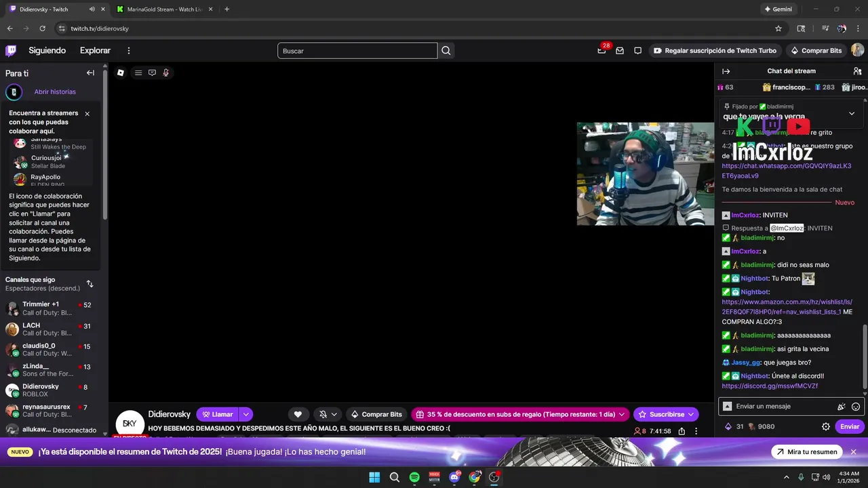Open the discord.gg invite link
The width and height of the screenshot is (868, 488).
point(770,386)
